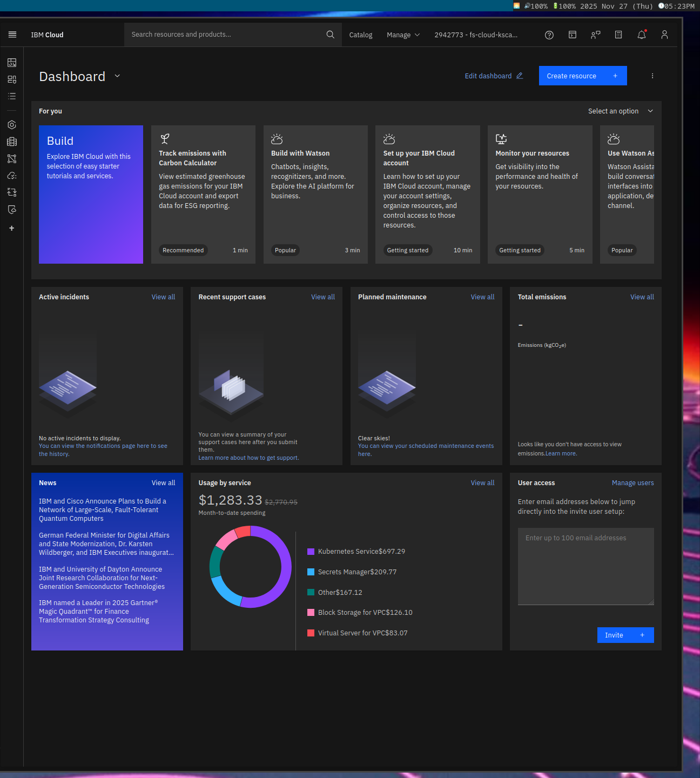Click the Create resource button
700x778 pixels.
pyautogui.click(x=582, y=76)
